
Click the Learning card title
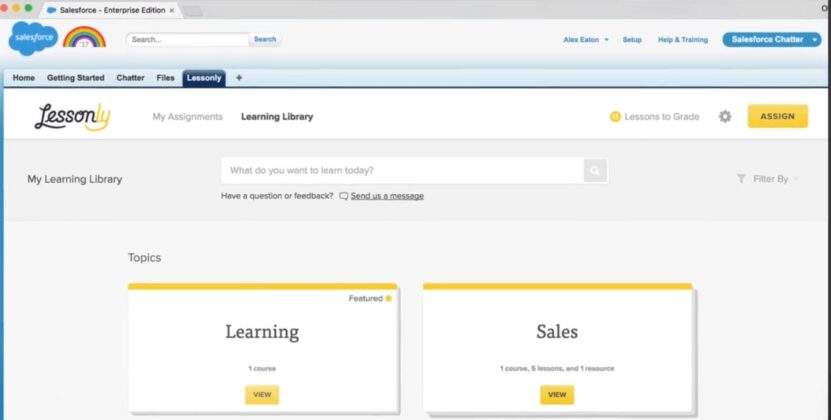tap(262, 332)
